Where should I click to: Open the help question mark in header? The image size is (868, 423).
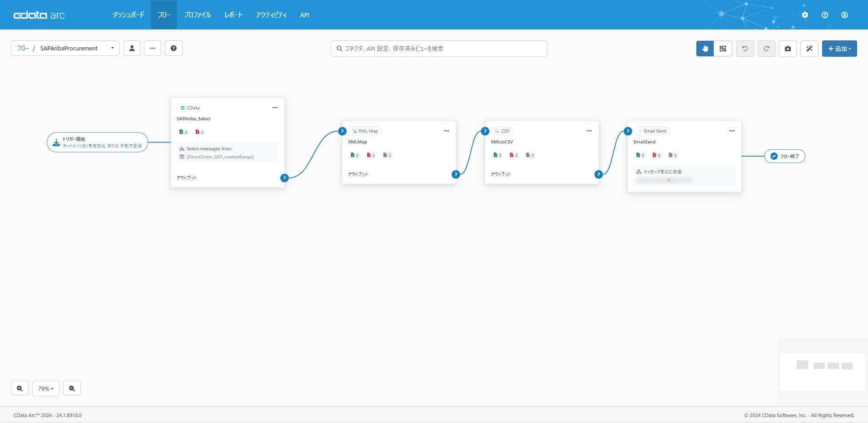click(x=825, y=15)
